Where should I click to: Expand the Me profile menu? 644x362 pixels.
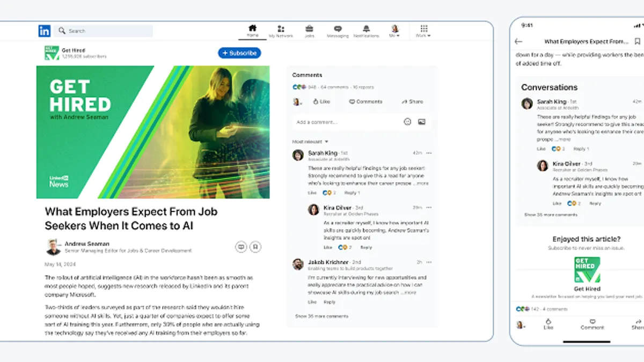point(394,31)
